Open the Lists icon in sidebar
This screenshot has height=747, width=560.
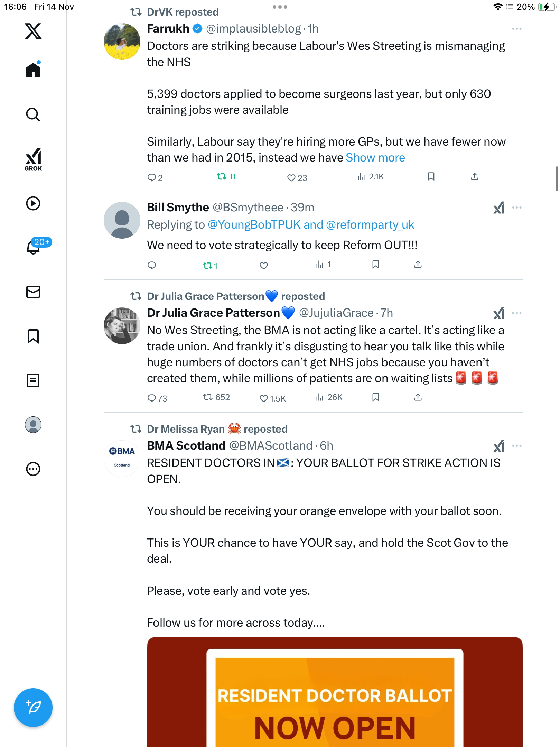tap(33, 380)
